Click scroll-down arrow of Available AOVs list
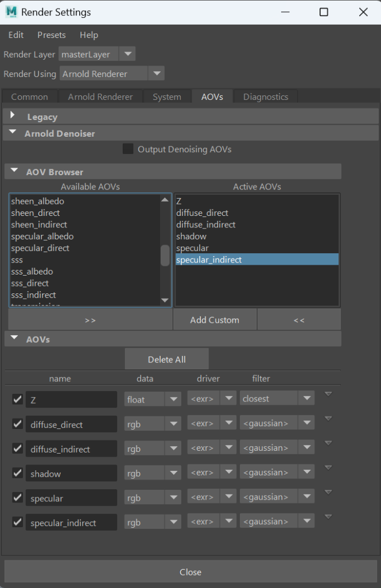 (x=165, y=300)
